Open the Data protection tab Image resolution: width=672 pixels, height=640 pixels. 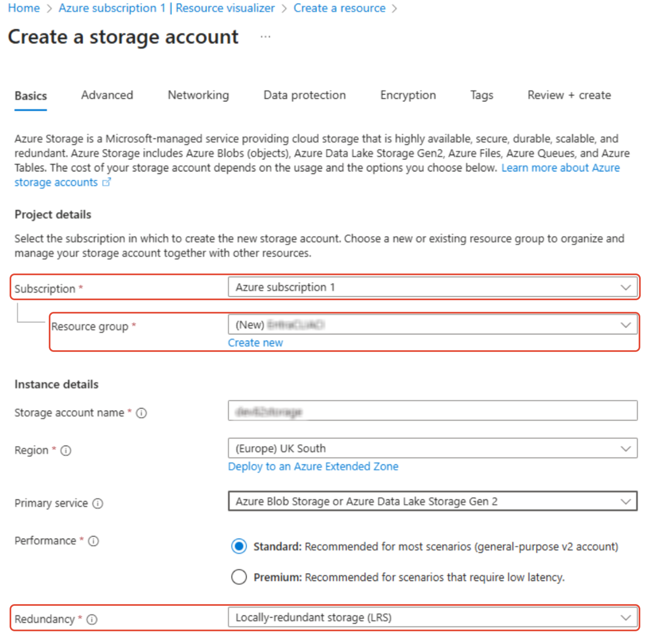click(305, 95)
